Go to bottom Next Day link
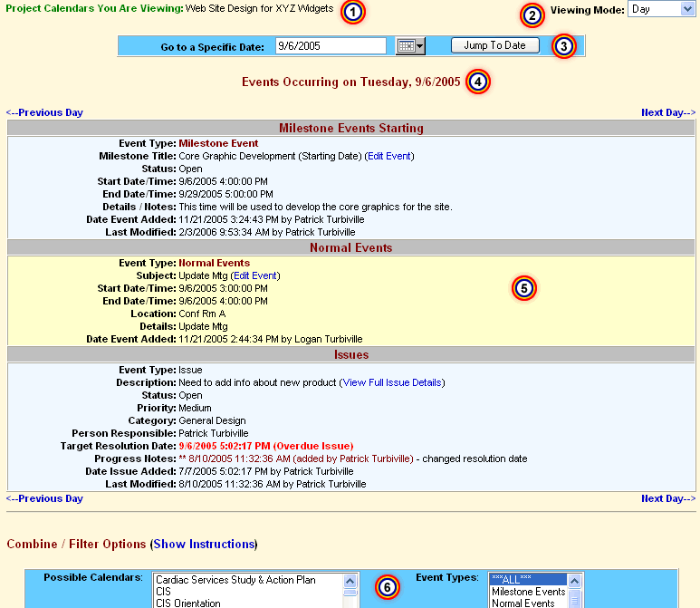This screenshot has width=700, height=608. [668, 498]
